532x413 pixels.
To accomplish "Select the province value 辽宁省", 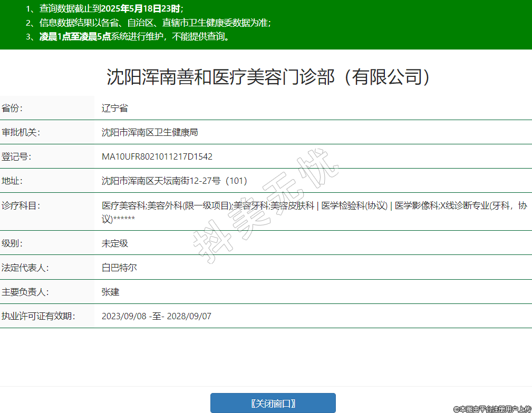I will [115, 109].
